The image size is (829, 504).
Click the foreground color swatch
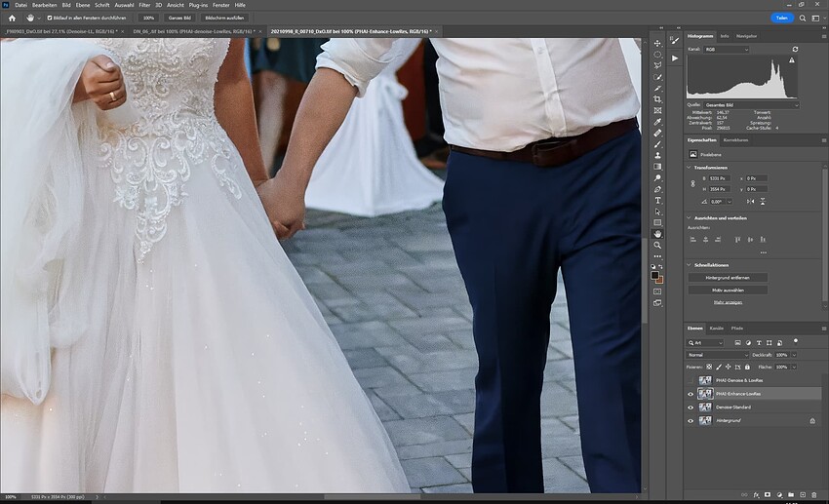(655, 275)
